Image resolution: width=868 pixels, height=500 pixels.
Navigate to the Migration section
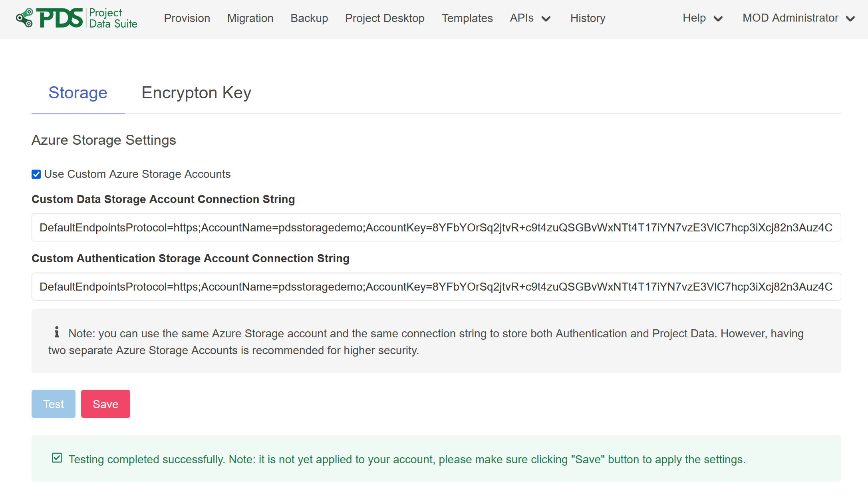250,18
